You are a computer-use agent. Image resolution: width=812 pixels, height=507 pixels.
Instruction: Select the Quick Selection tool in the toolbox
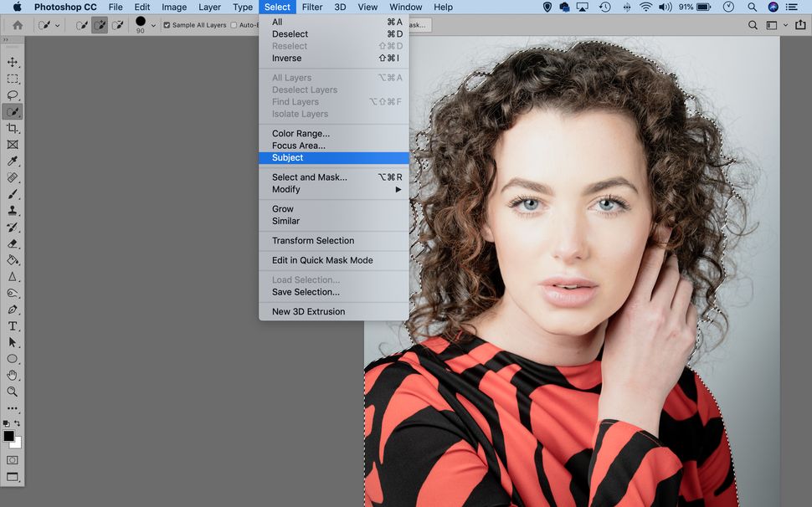[x=13, y=112]
